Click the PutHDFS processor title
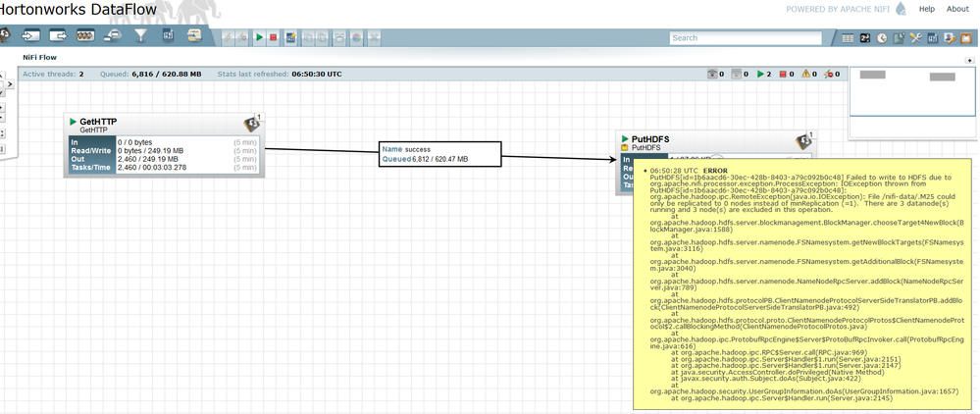980x414 pixels. coord(649,139)
